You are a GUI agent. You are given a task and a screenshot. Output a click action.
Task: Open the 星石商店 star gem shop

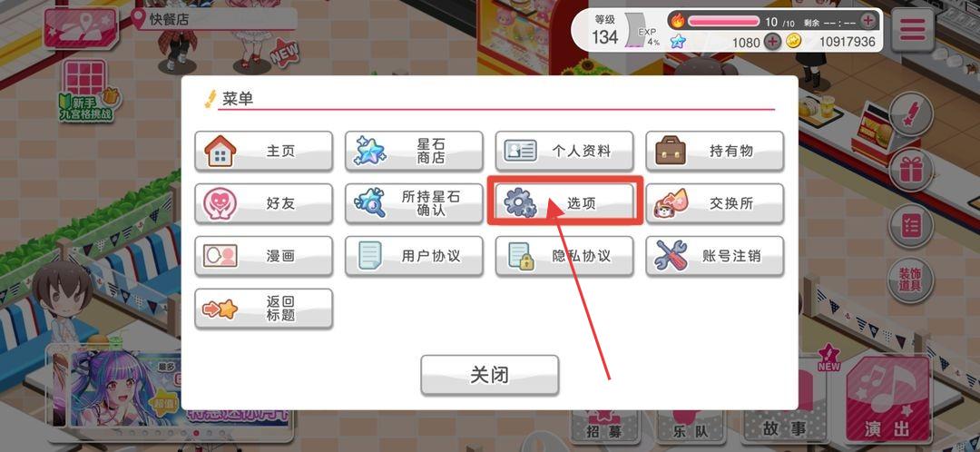414,151
